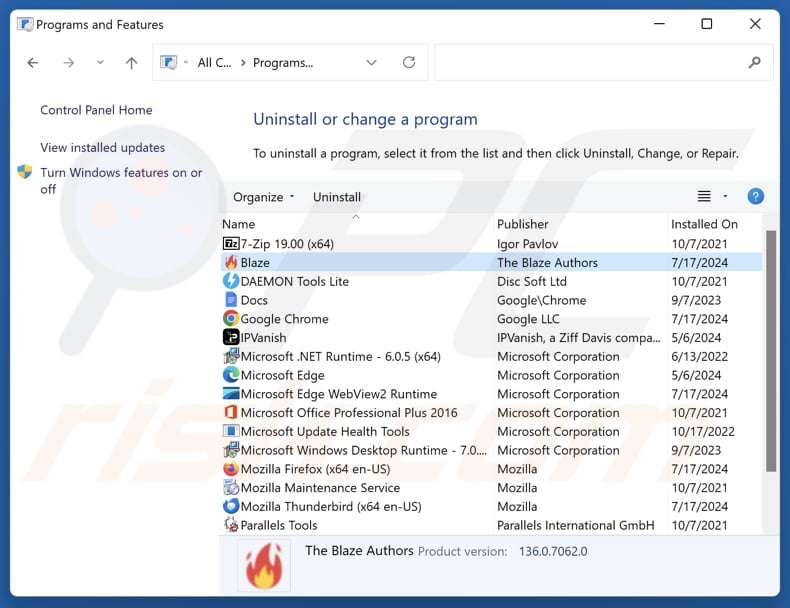Click The Blaze Authors publisher cell
Image resolution: width=790 pixels, height=608 pixels.
pyautogui.click(x=547, y=262)
